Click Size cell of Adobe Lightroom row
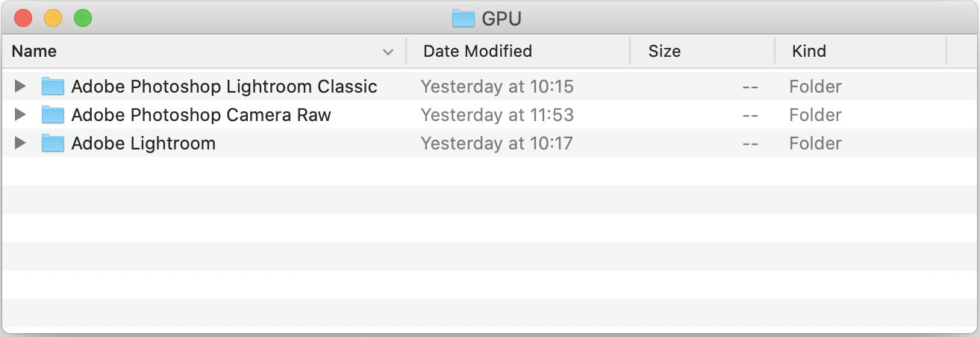The width and height of the screenshot is (980, 337). click(x=750, y=144)
